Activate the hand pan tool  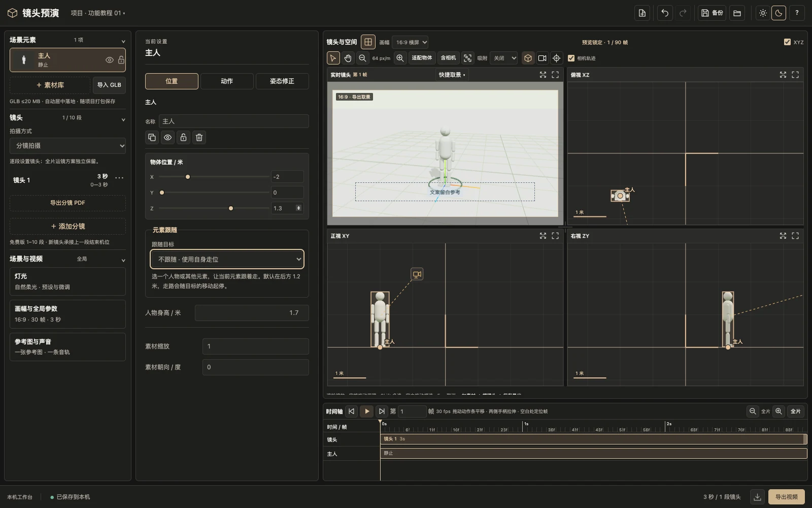tap(348, 58)
